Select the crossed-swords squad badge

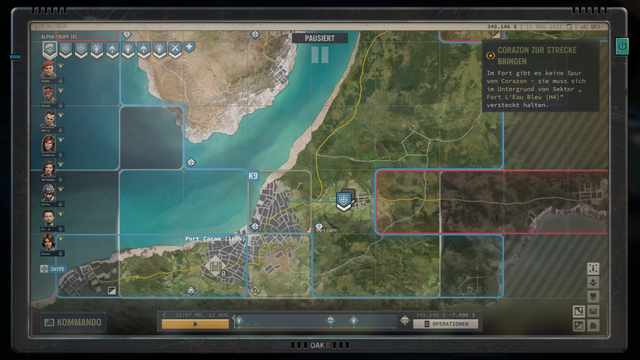175,49
